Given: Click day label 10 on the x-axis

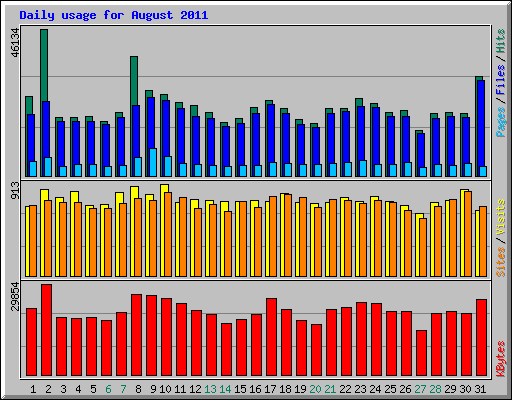Looking at the screenshot, I should click(165, 389).
